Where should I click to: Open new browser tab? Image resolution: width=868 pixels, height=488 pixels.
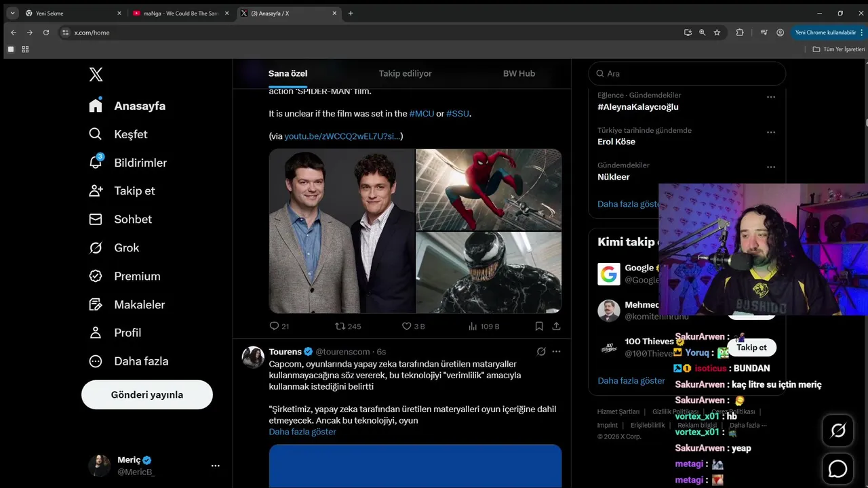[351, 14]
